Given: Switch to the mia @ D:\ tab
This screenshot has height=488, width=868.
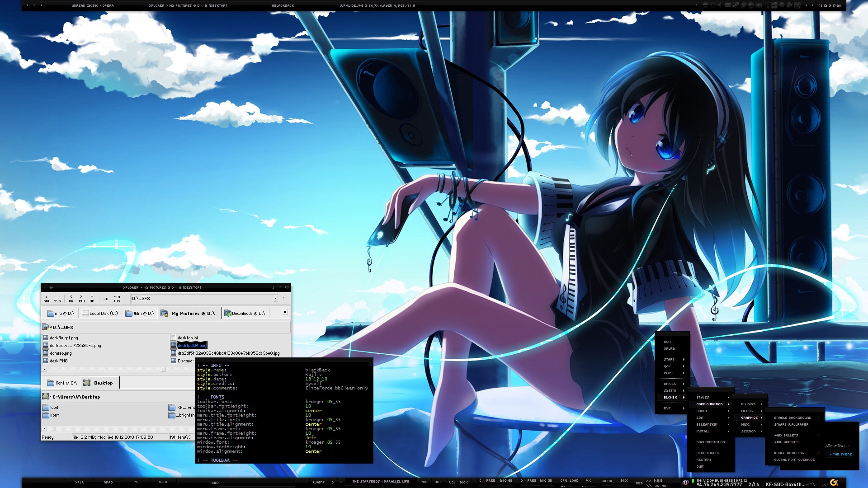Looking at the screenshot, I should coord(61,313).
